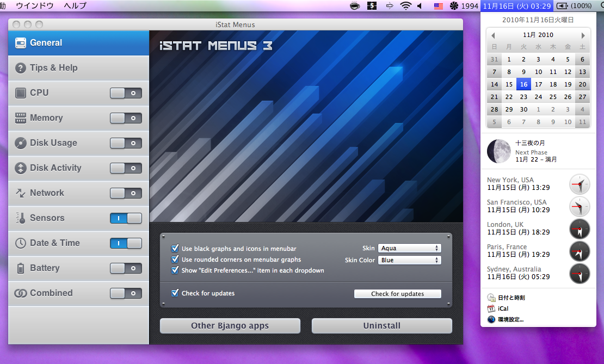
Task: Click 'Other Bjango apps' button
Action: coord(230,326)
